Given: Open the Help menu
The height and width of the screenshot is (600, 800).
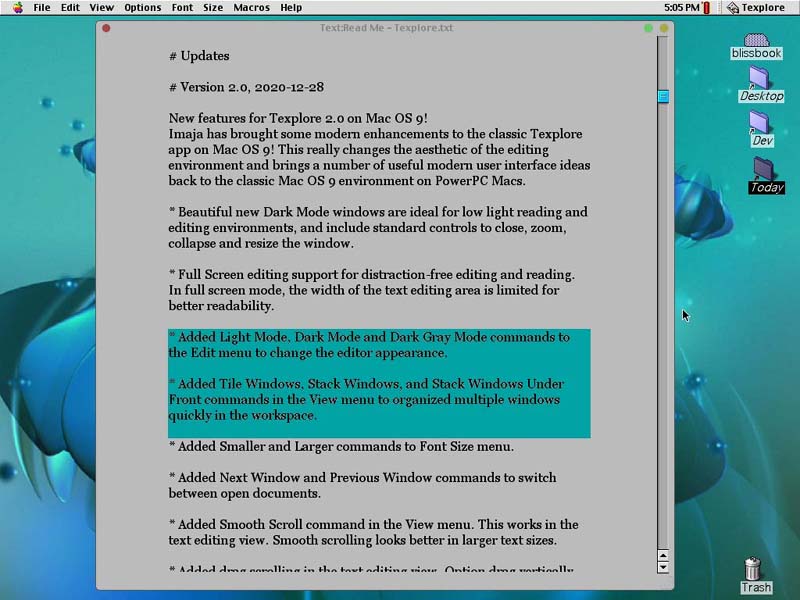Looking at the screenshot, I should 291,8.
